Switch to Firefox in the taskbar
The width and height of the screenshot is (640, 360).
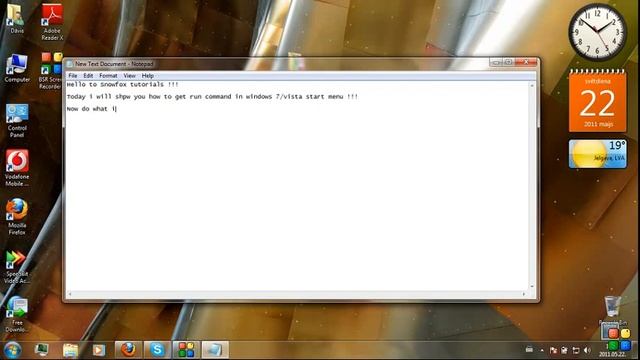tap(128, 350)
